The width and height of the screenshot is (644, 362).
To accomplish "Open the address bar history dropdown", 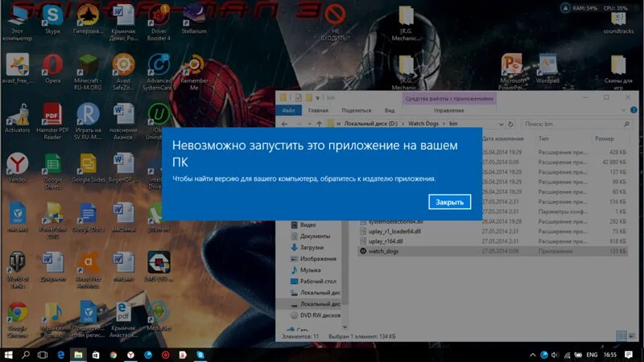I will (x=501, y=124).
